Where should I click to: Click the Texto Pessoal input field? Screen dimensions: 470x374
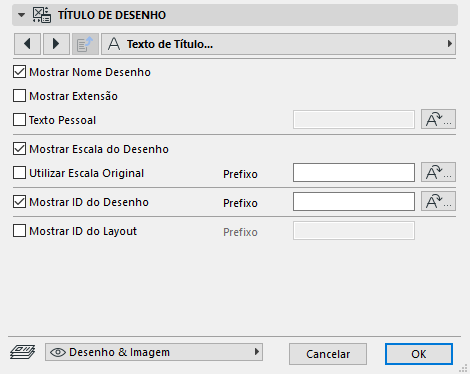354,119
